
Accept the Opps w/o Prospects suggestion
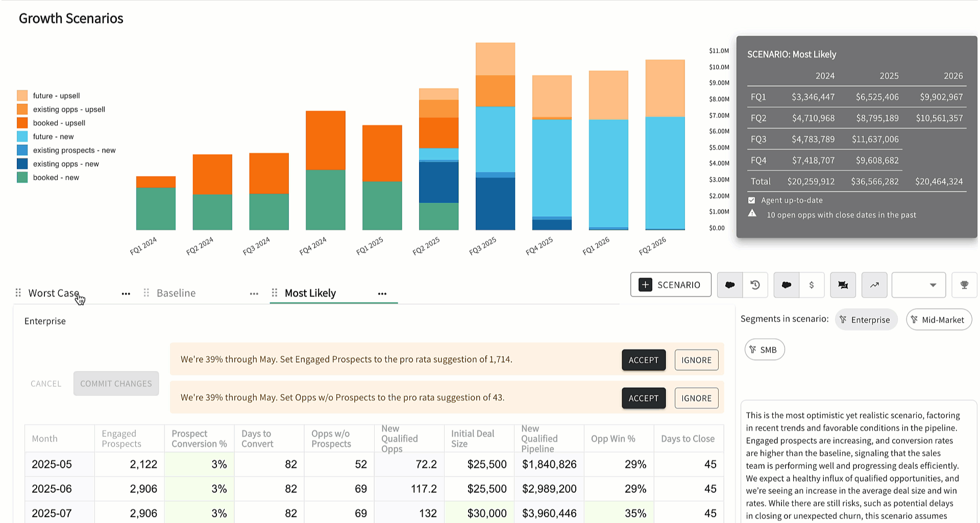point(644,398)
